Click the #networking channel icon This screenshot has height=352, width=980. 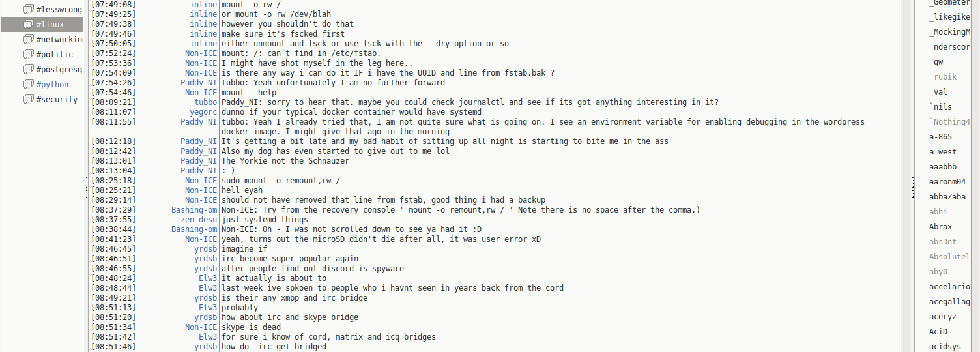click(x=28, y=39)
